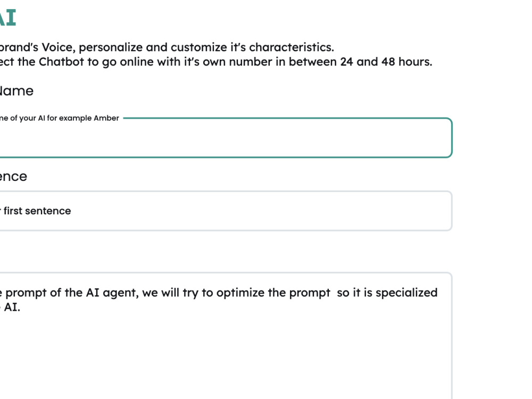Focus the AI name input field

[226, 138]
